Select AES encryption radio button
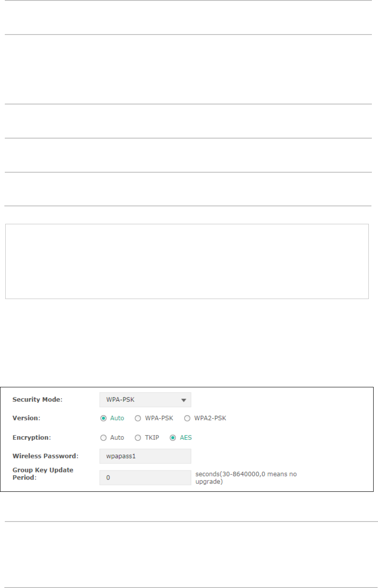The height and width of the screenshot is (588, 378). tap(172, 437)
